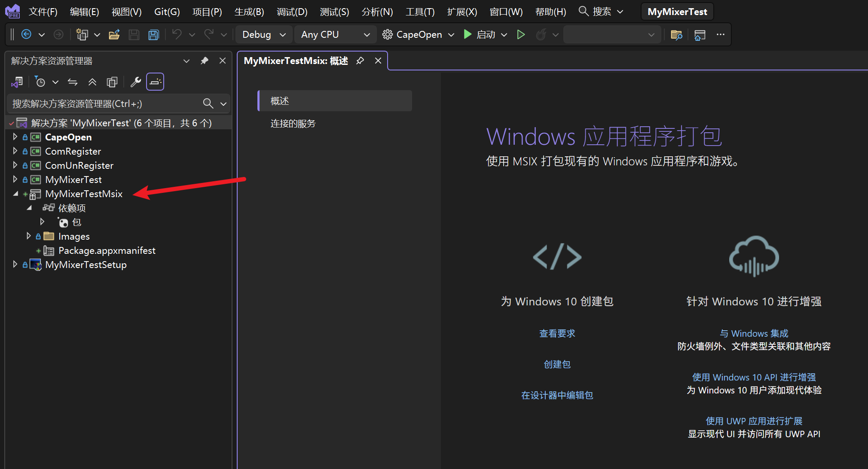Click the code brackets icon graphic
The image size is (868, 469).
(557, 257)
